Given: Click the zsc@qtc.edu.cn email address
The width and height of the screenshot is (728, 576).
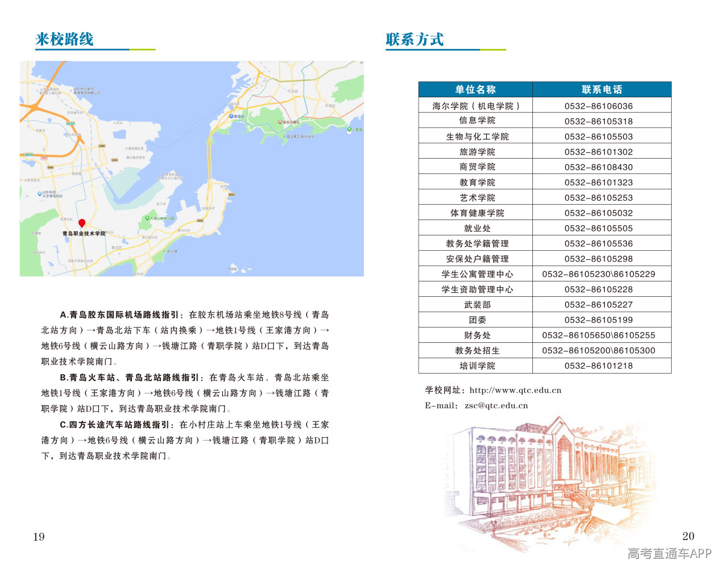Looking at the screenshot, I should point(496,405).
